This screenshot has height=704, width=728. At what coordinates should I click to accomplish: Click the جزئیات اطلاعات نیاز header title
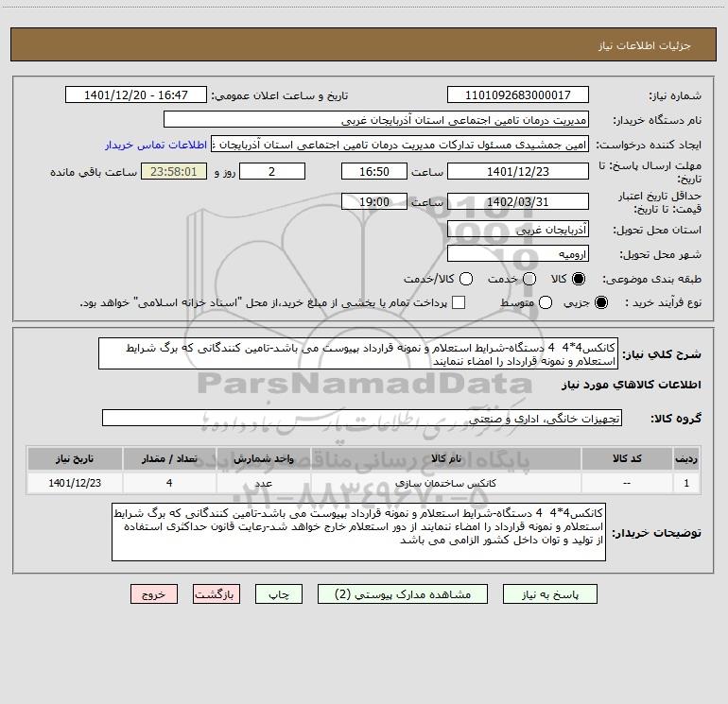[645, 45]
